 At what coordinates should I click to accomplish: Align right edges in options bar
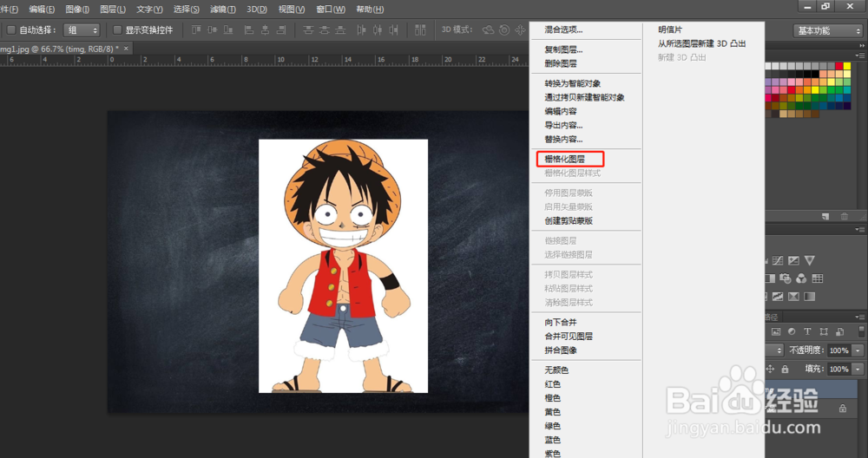281,29
